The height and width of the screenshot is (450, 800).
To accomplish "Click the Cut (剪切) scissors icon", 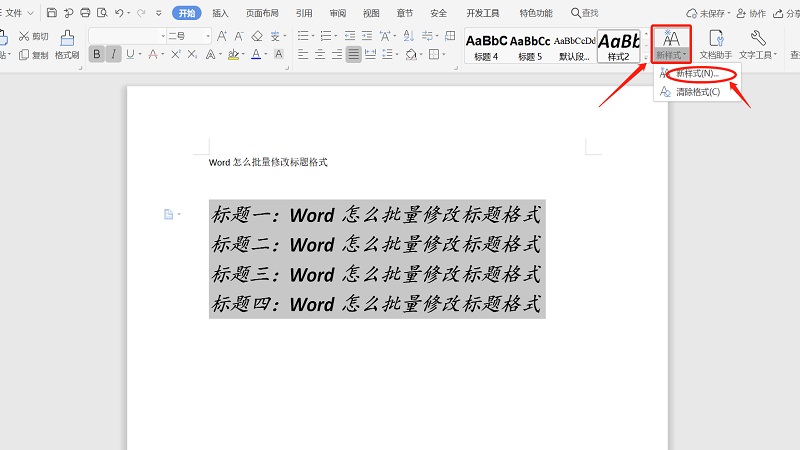I will point(24,36).
